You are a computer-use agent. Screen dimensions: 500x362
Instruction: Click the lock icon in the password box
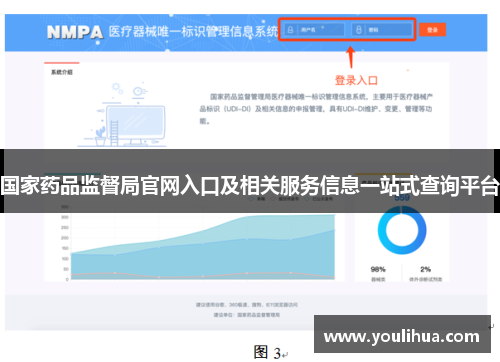tap(359, 30)
